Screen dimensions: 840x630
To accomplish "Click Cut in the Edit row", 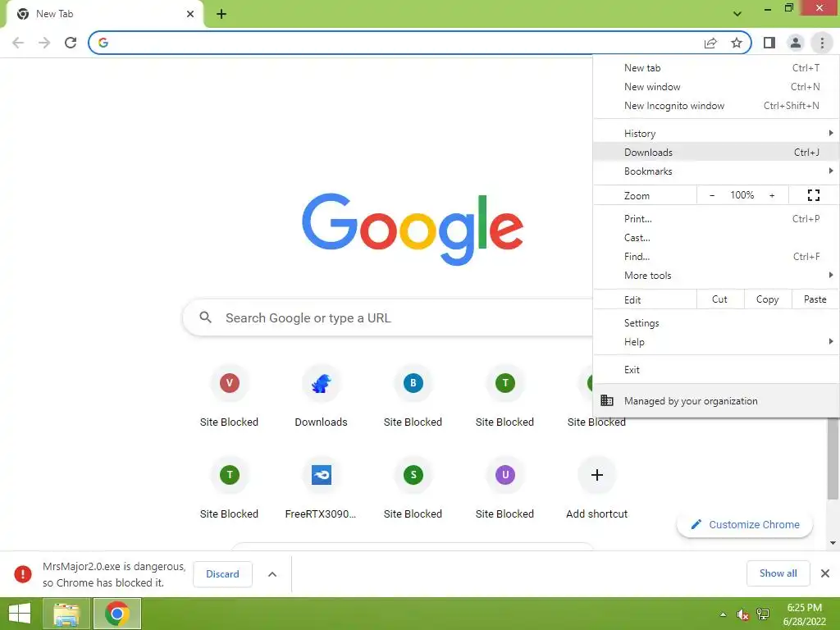I will [720, 299].
